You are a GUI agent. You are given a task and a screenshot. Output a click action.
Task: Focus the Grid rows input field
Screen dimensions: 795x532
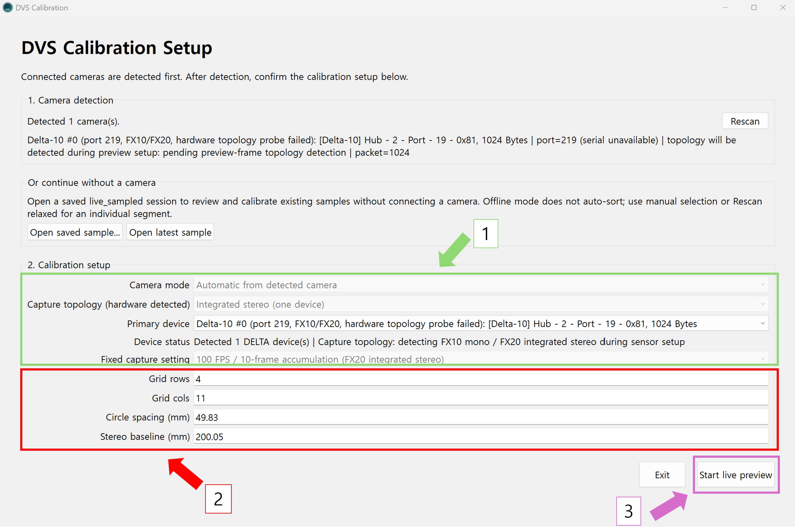[481, 378]
